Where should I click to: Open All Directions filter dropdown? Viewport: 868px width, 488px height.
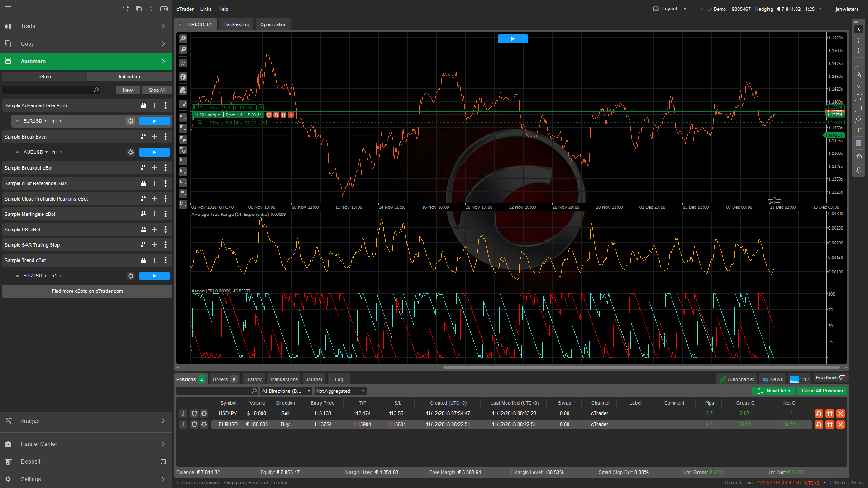tap(286, 391)
